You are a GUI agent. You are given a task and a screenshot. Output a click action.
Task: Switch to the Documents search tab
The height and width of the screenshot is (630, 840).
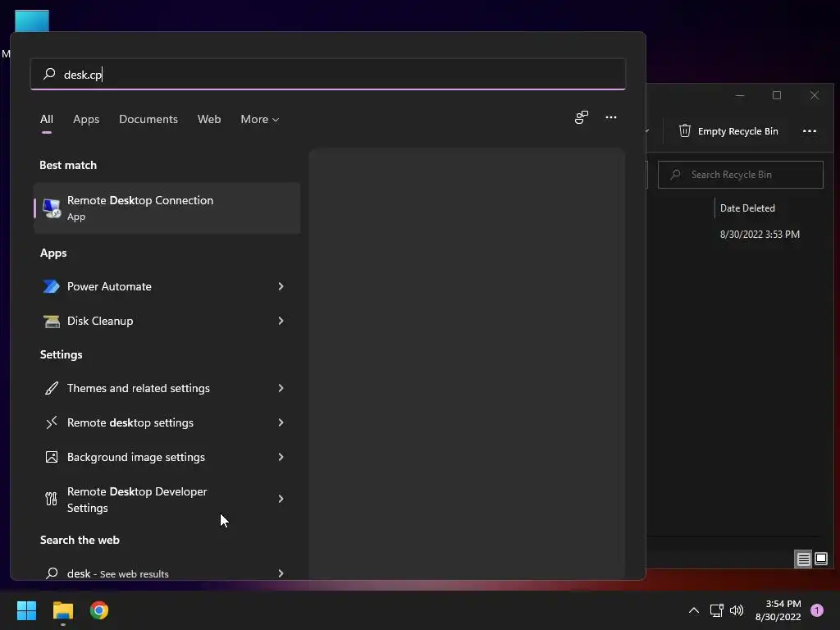coord(148,119)
